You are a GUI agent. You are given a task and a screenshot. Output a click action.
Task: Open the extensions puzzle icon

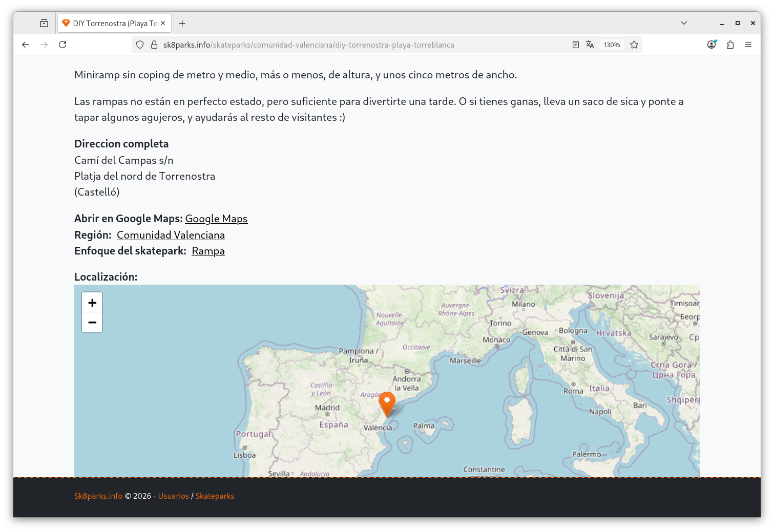(x=730, y=45)
